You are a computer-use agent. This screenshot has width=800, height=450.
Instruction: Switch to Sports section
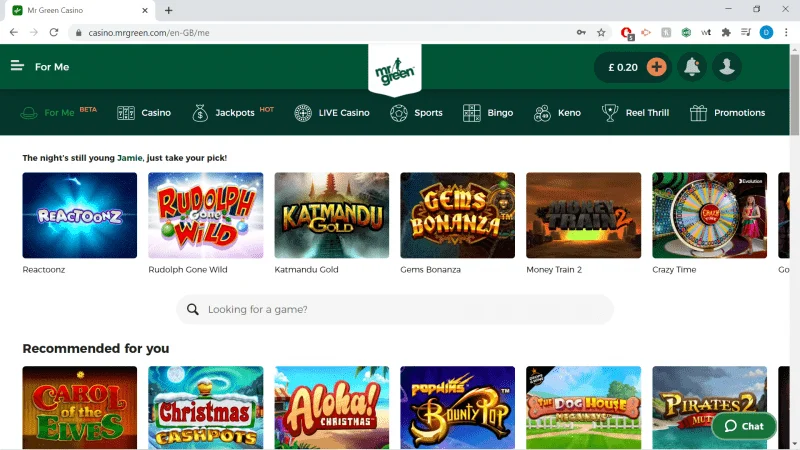428,113
